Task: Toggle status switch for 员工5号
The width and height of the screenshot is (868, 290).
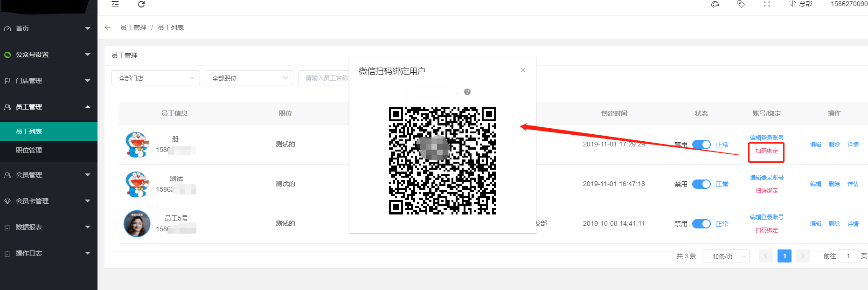Action: 701,224
